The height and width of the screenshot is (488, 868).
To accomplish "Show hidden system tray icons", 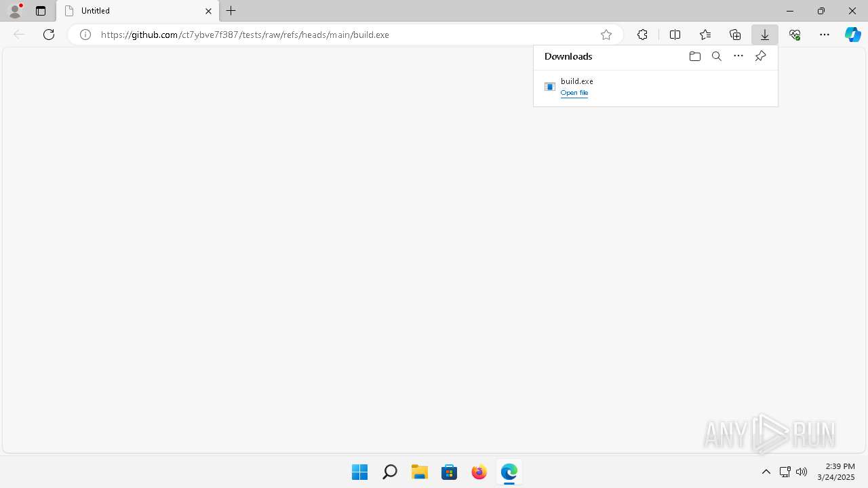I will [766, 472].
